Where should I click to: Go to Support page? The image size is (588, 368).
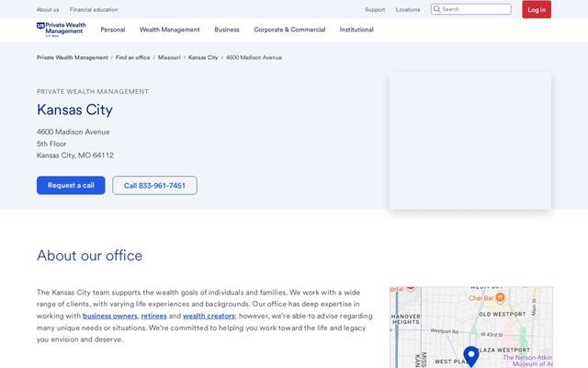tap(375, 9)
